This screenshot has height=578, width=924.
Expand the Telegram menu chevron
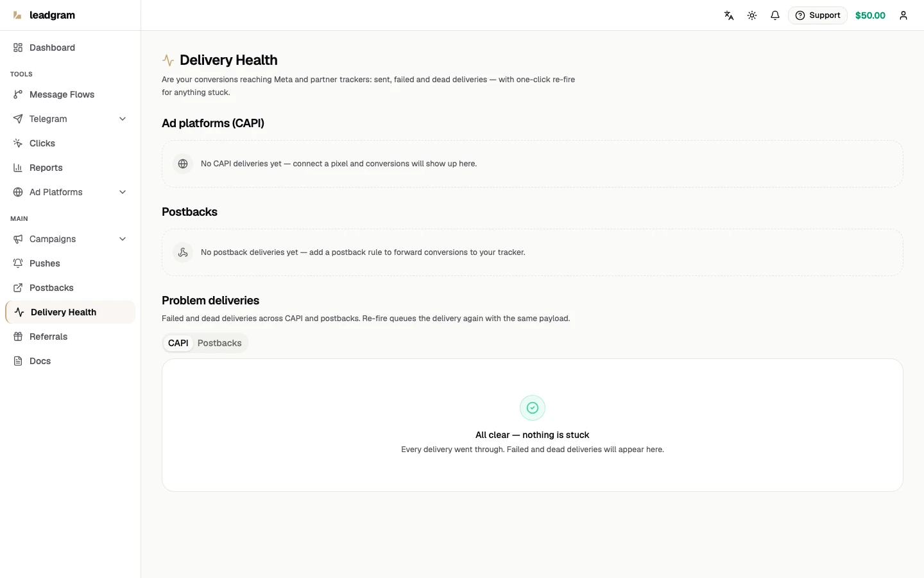pos(123,119)
